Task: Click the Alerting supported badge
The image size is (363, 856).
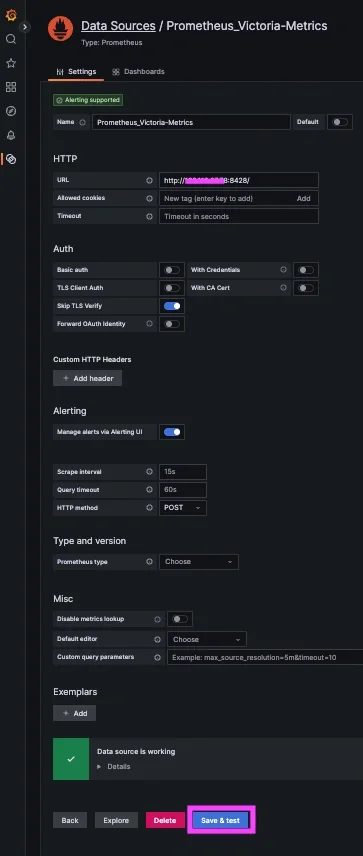Action: (x=88, y=100)
